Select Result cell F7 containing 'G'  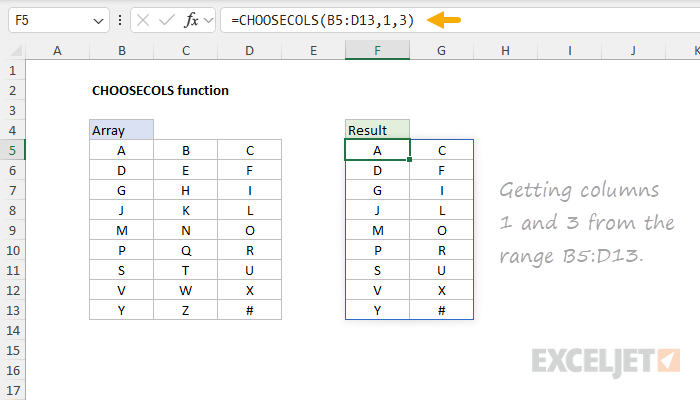click(377, 190)
